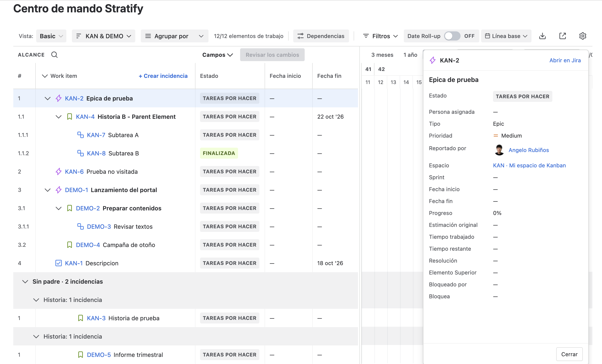Click the epic icon for DEMO-1

coord(58,190)
